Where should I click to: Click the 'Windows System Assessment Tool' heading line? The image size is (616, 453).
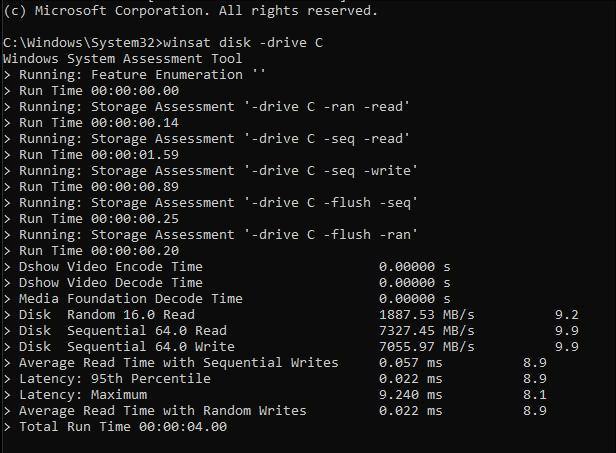click(x=122, y=59)
